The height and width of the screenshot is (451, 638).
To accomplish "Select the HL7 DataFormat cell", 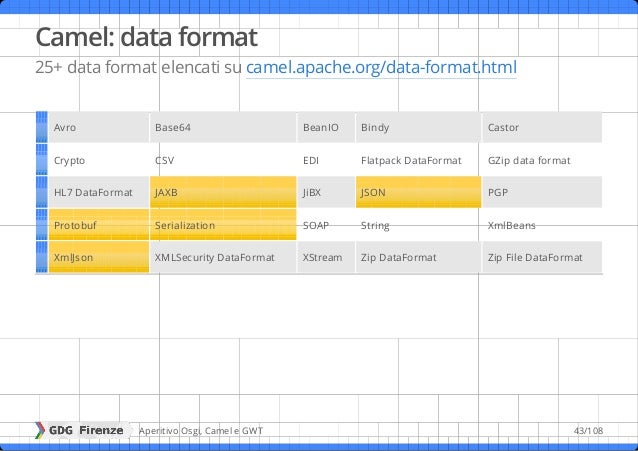I will 99,192.
